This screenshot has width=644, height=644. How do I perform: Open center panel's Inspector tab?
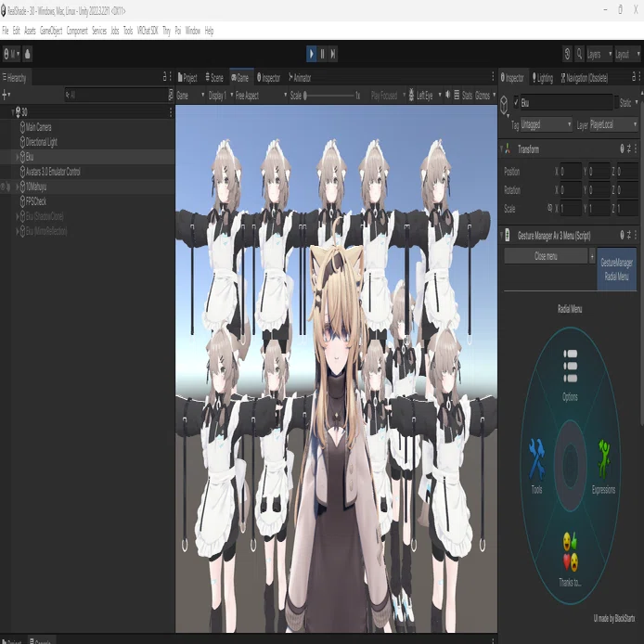coord(268,78)
